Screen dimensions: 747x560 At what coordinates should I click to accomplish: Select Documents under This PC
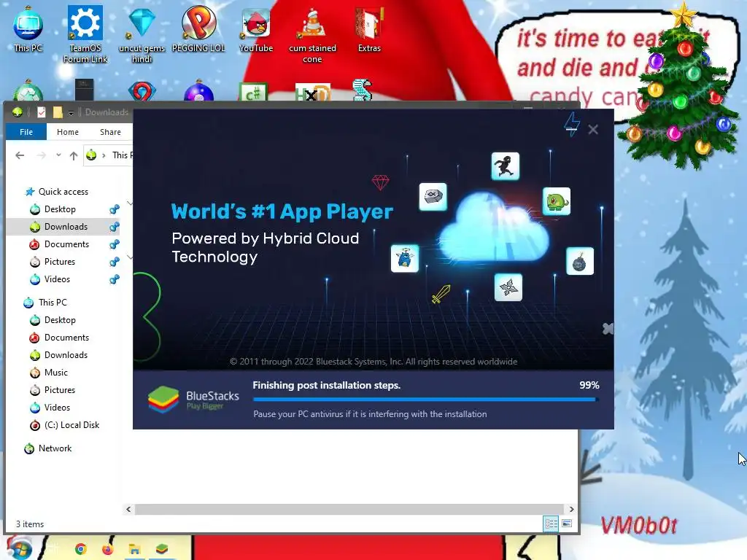pyautogui.click(x=66, y=338)
